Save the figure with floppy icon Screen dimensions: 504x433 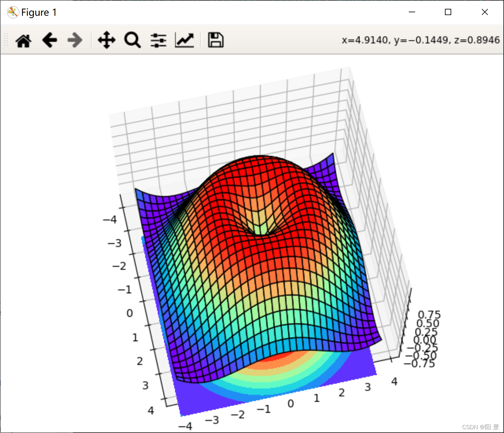click(216, 40)
